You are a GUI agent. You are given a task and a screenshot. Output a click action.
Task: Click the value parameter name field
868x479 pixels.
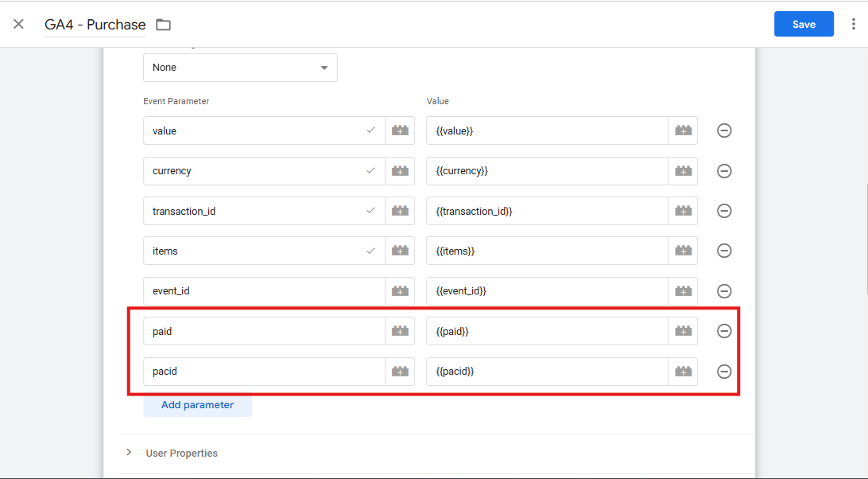[264, 130]
